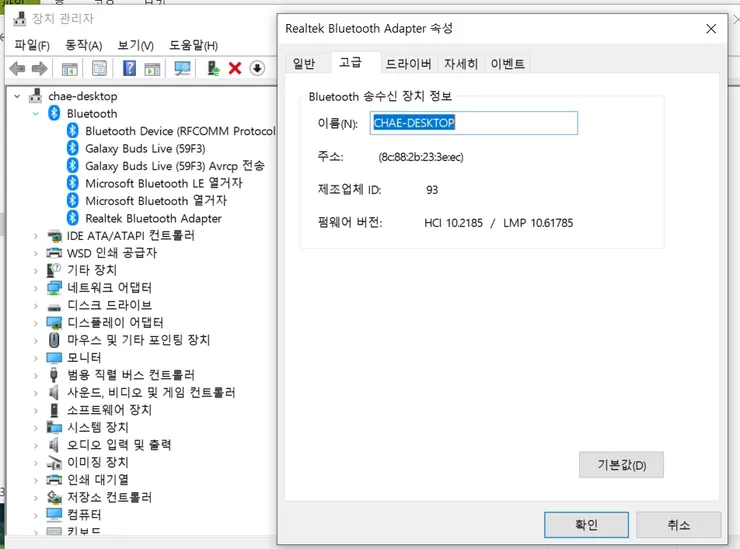Select the 소프트웨어 장치 category

(109, 410)
